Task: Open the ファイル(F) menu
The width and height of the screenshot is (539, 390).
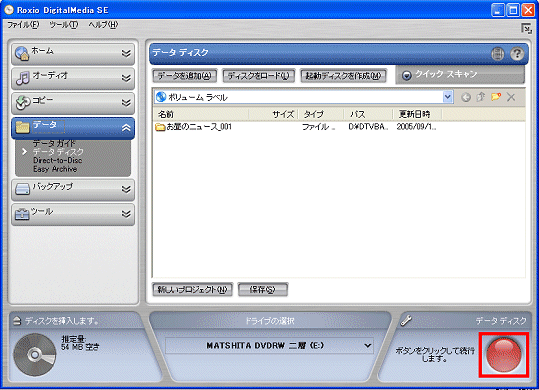Action: click(x=23, y=25)
